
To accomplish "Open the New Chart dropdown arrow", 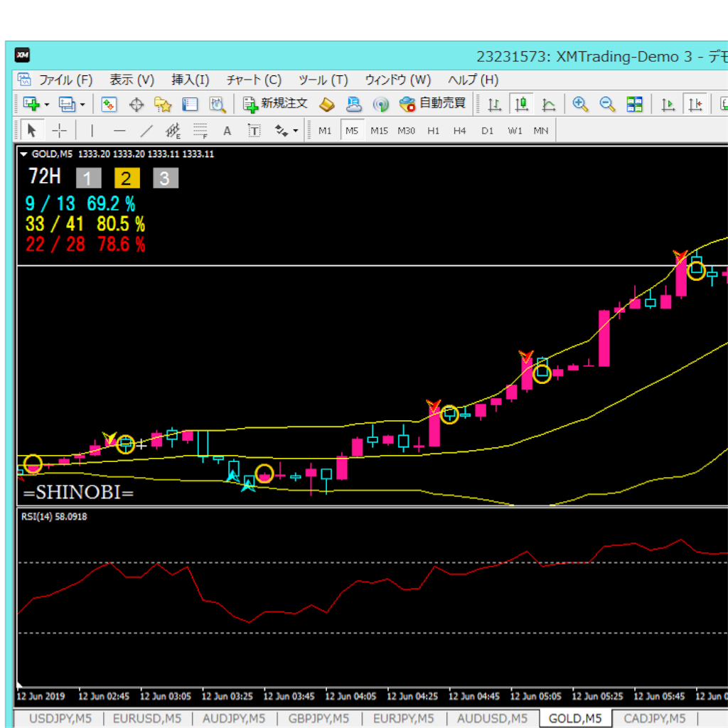I will coord(46,105).
